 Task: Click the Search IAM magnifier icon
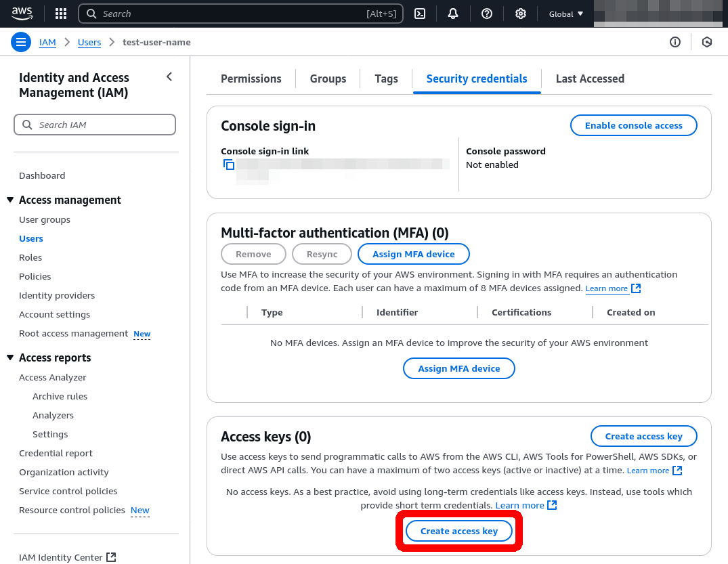27,125
